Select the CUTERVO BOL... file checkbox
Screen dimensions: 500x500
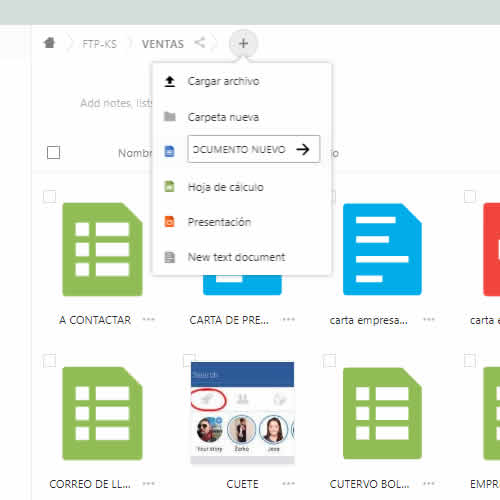click(330, 361)
